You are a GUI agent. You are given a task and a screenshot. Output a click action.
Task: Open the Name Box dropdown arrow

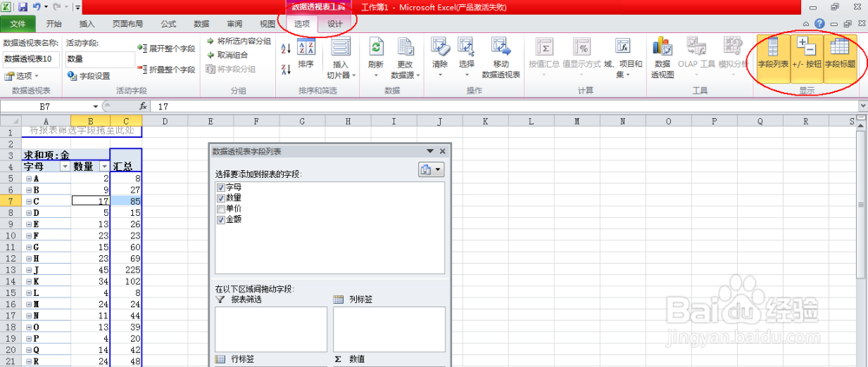[x=95, y=106]
